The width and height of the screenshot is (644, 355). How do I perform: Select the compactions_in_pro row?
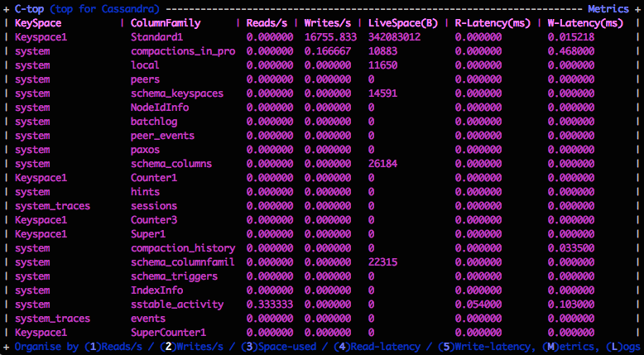click(x=322, y=51)
